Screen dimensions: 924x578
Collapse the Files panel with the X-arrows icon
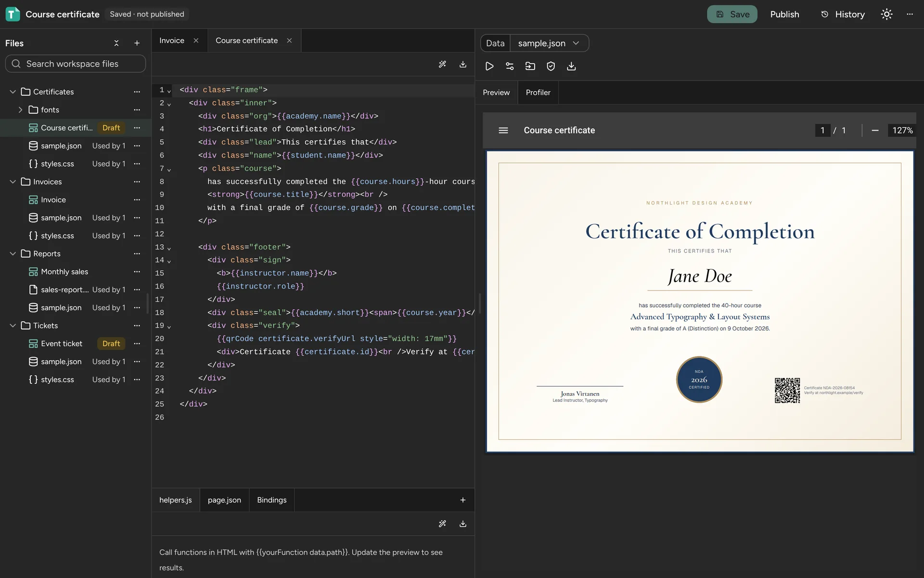pyautogui.click(x=116, y=43)
